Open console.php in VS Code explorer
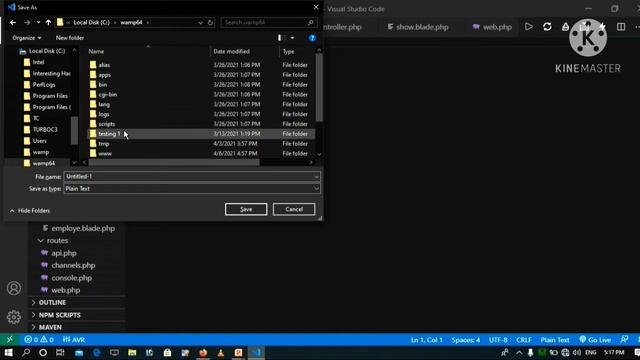Screen dimensions: 640x360 71,278
